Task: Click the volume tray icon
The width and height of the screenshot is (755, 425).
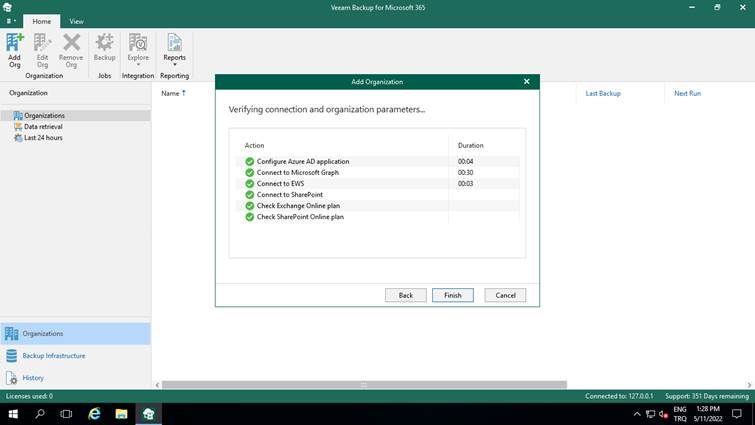Action: click(x=664, y=414)
